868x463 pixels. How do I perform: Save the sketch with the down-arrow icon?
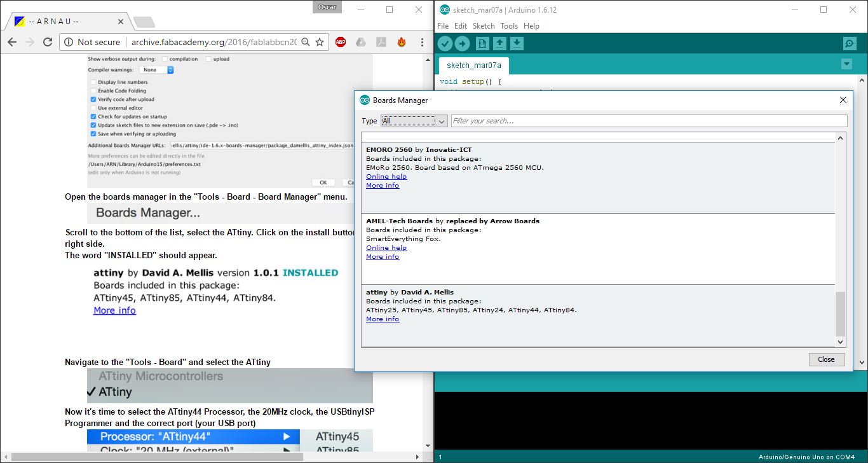(517, 43)
